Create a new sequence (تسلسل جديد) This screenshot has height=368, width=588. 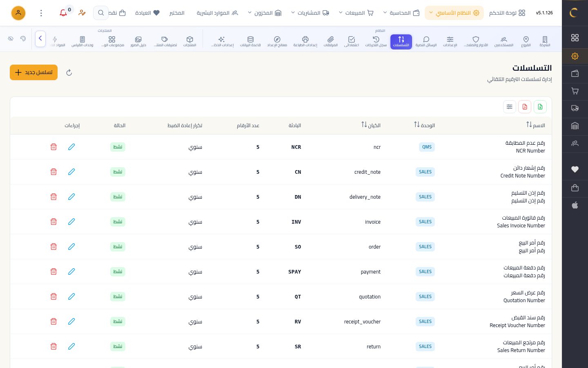pyautogui.click(x=33, y=72)
